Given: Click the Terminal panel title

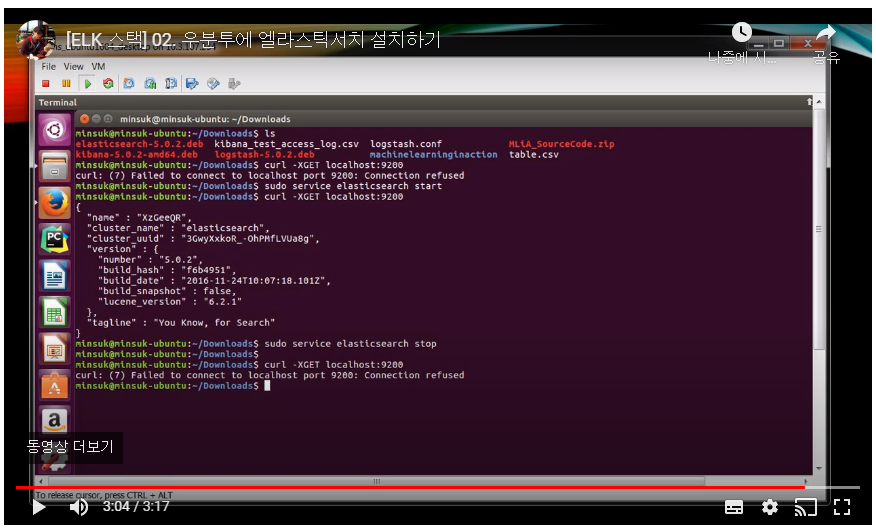Looking at the screenshot, I should point(58,103).
